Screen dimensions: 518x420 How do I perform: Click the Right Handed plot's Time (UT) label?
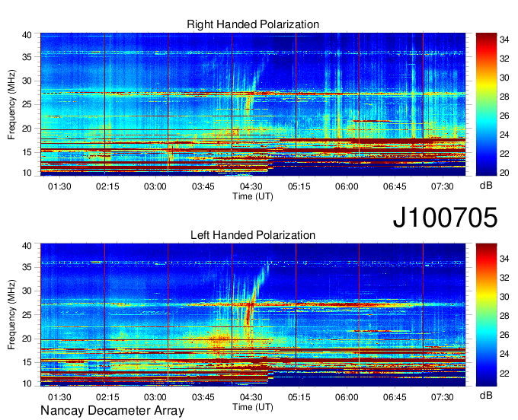[253, 196]
